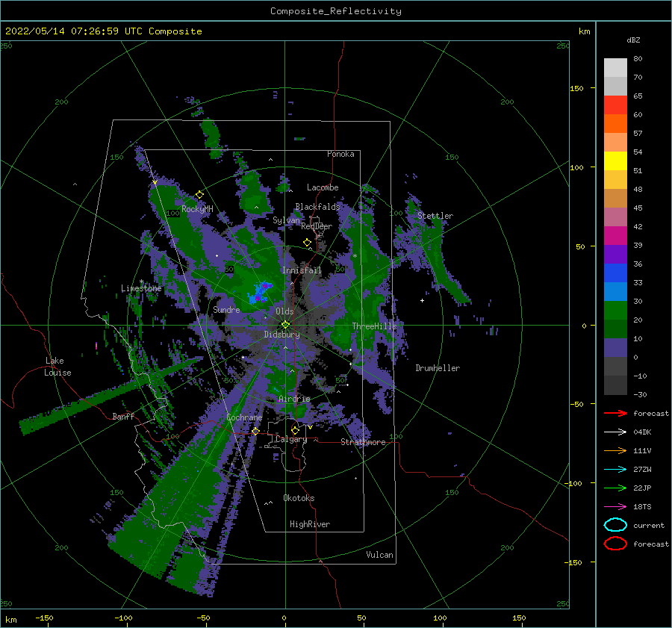672x628 pixels.
Task: Click the orange 111V arrow in the legend
Action: tap(615, 450)
